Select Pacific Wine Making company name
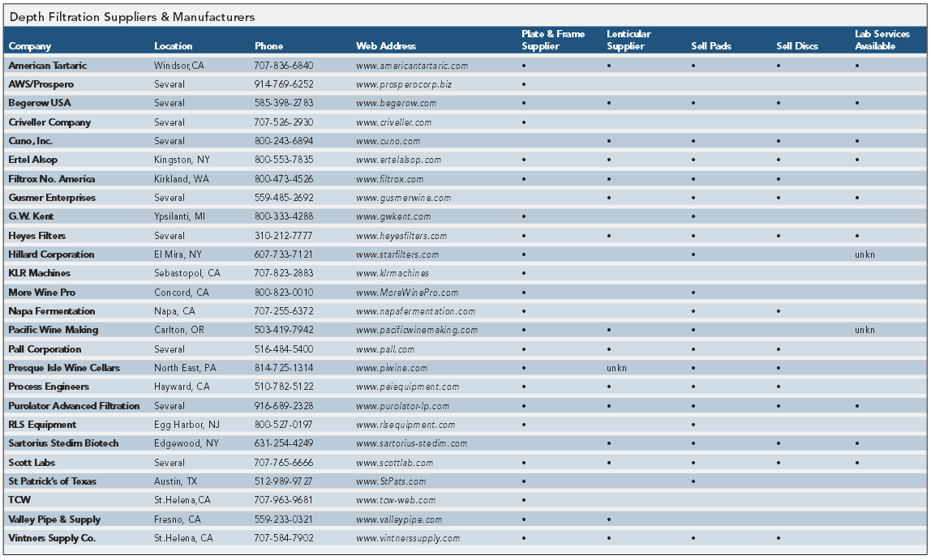 [x=54, y=331]
